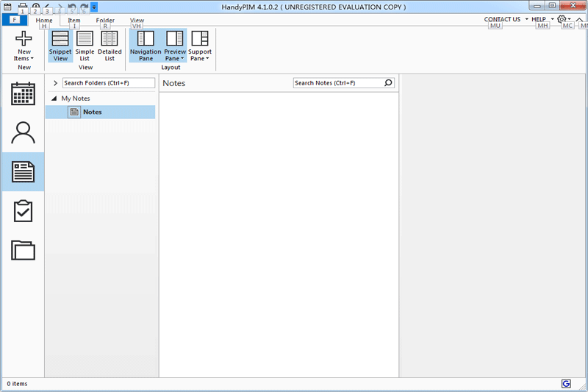Switch to Snippet View

[60, 46]
